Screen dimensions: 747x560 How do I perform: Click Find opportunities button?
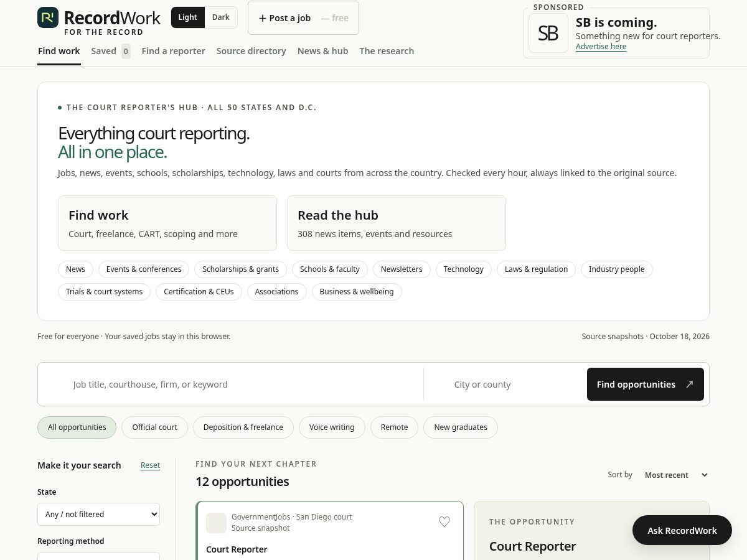click(645, 385)
